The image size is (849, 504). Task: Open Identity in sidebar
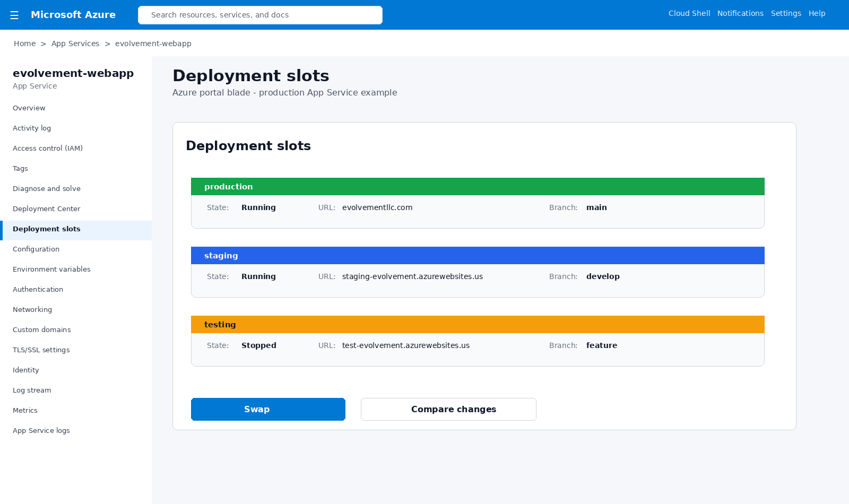(x=76, y=370)
